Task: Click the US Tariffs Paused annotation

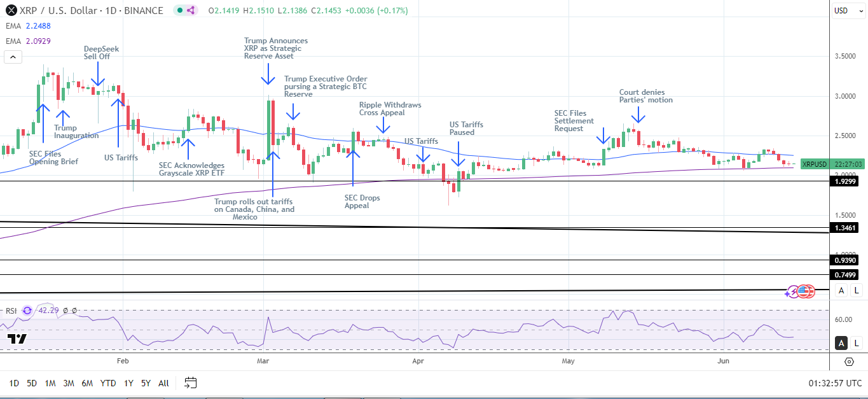Action: tap(467, 129)
